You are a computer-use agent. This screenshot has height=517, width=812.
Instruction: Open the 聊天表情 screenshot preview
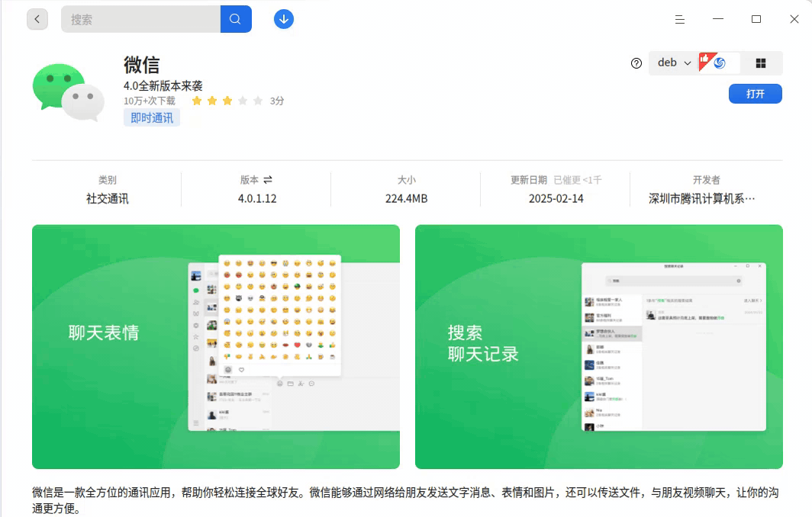tap(216, 347)
